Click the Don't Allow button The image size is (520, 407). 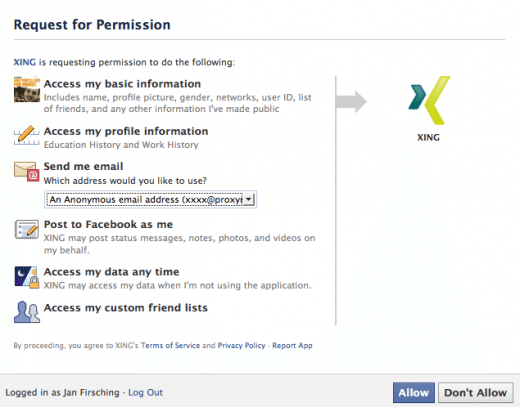pyautogui.click(x=476, y=393)
